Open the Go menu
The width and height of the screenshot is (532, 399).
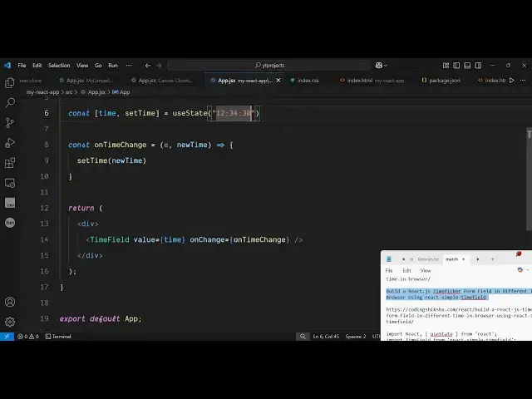pos(98,65)
